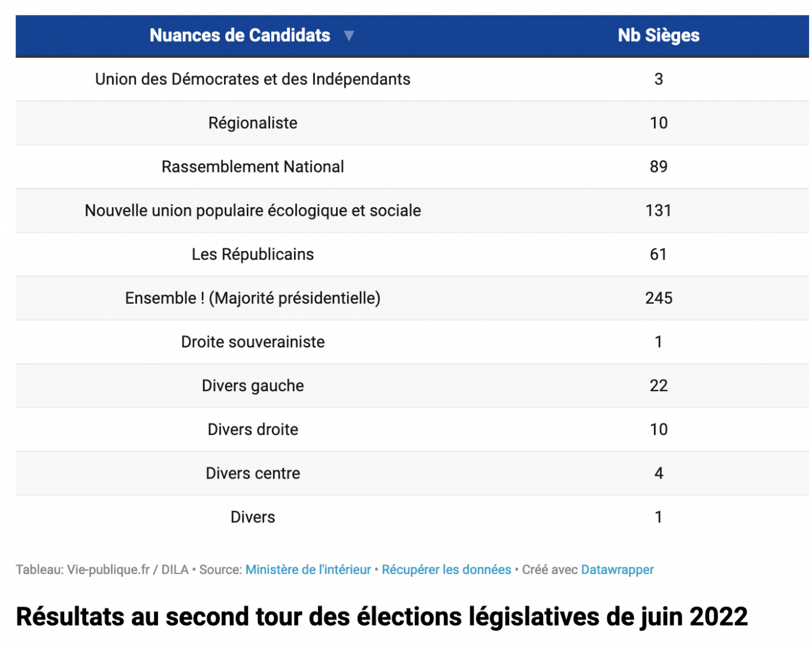Open the Datawrapper link
Screen dimensions: 812x647
(617, 570)
